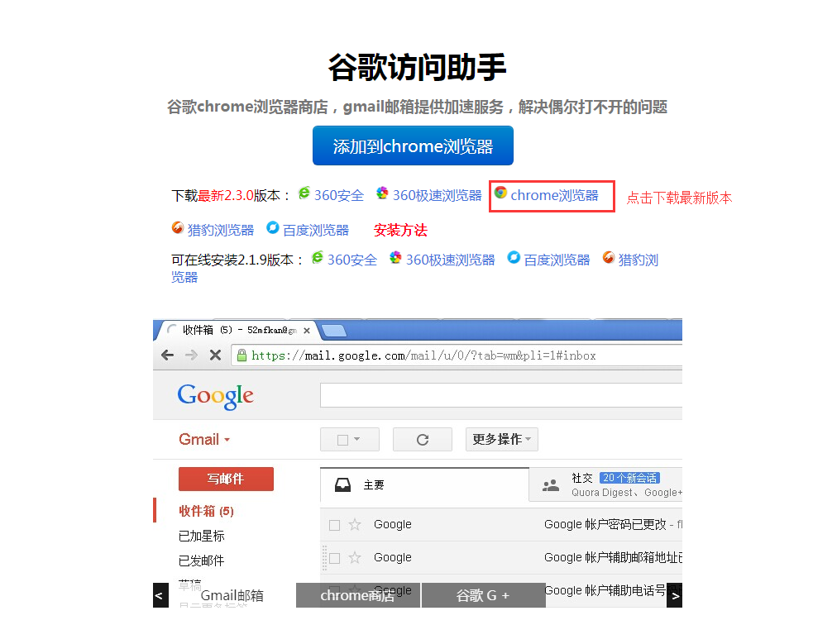
Task: Click 猎豹浏览器 icon in 2.3.0 row
Action: [x=178, y=228]
